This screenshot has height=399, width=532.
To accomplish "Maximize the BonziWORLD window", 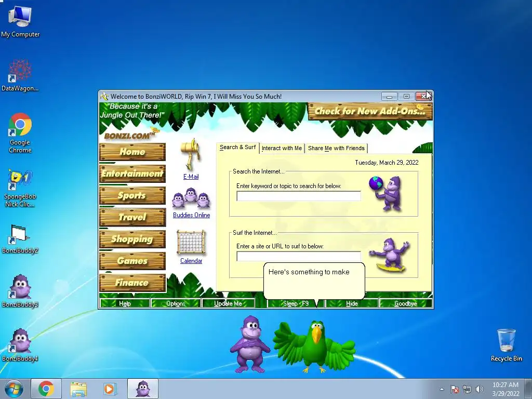I will coord(406,96).
